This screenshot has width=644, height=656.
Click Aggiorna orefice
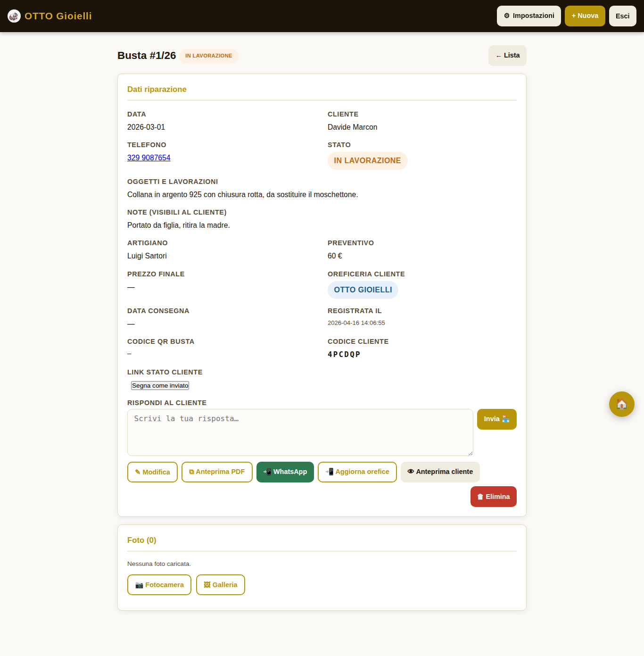(357, 472)
